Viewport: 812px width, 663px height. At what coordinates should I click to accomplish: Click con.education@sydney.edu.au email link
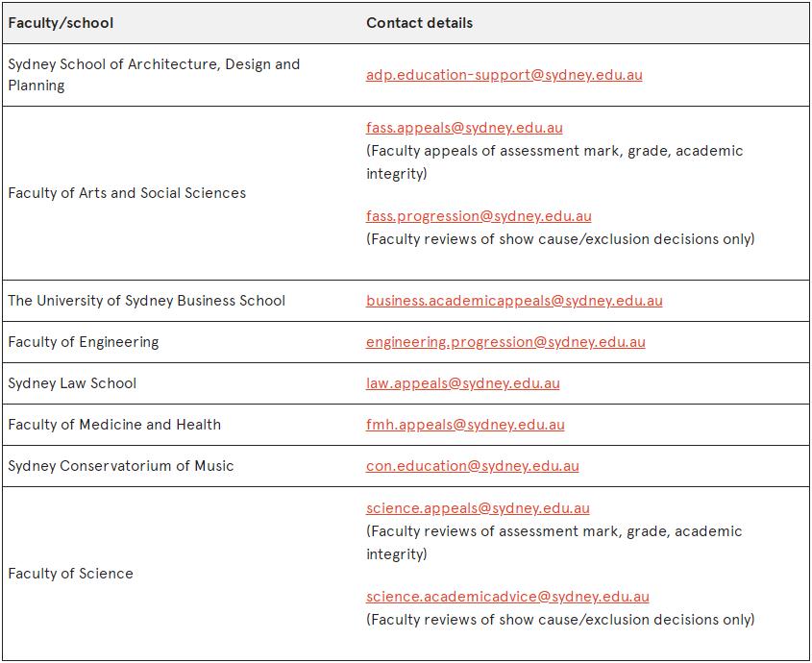click(472, 467)
